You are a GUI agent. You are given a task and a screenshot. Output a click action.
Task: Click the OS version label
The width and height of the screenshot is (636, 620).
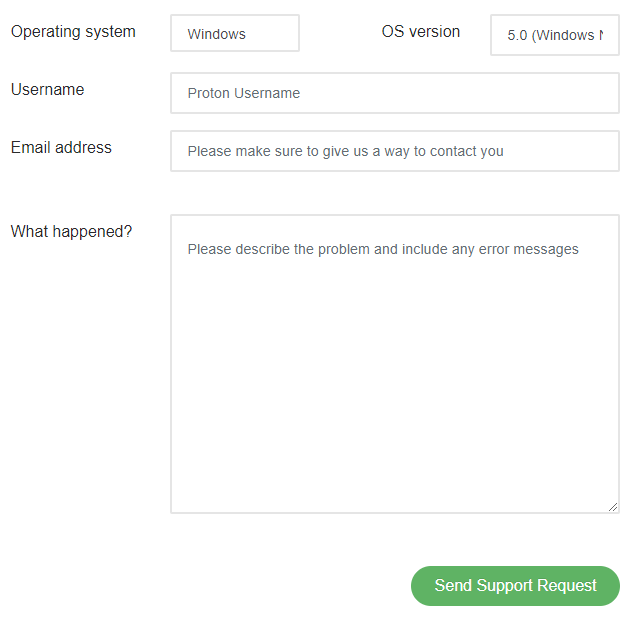point(421,31)
